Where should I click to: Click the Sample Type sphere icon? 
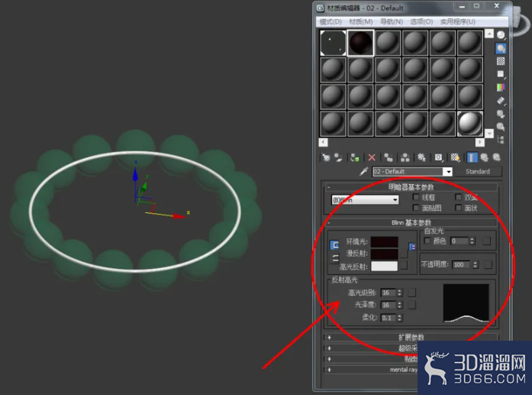tap(501, 35)
